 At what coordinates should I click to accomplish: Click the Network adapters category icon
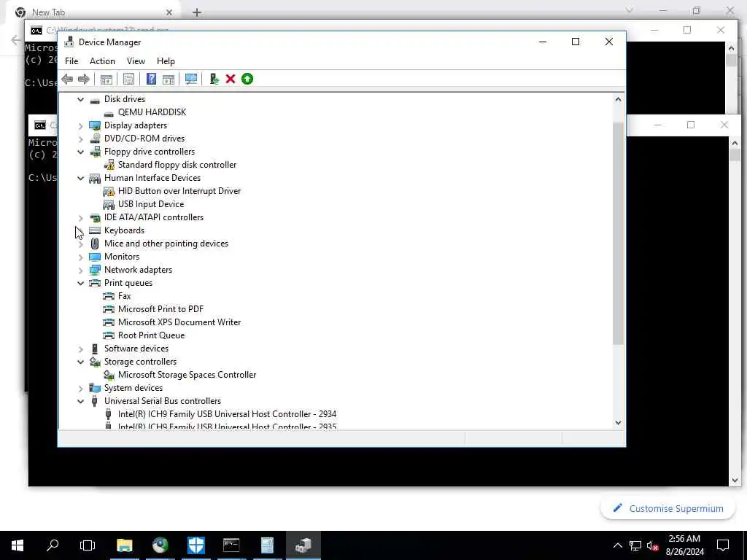95,270
